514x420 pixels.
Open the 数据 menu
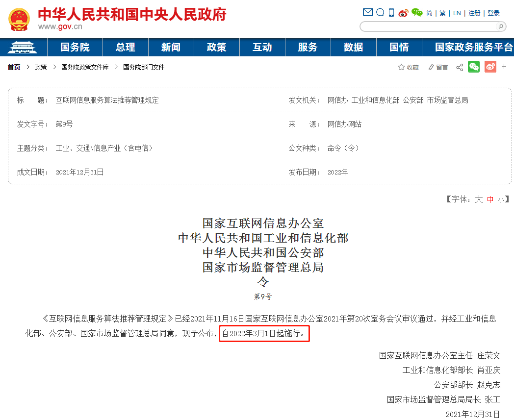click(353, 47)
